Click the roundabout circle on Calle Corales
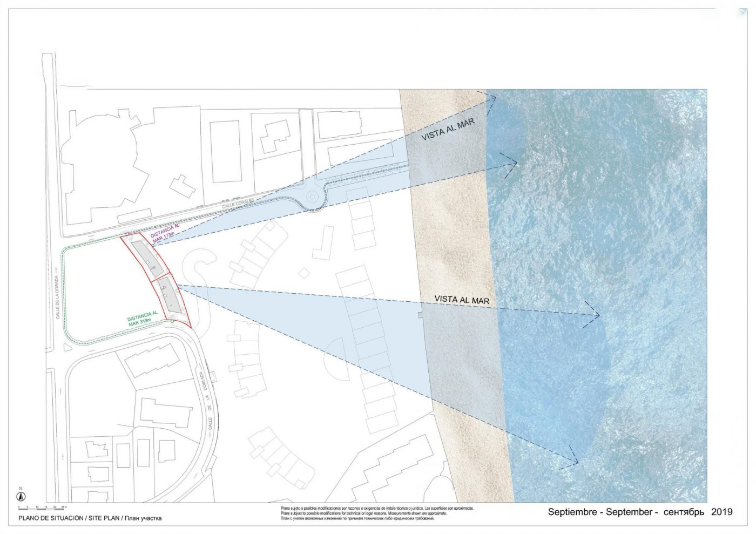756x534 pixels. pos(312,198)
